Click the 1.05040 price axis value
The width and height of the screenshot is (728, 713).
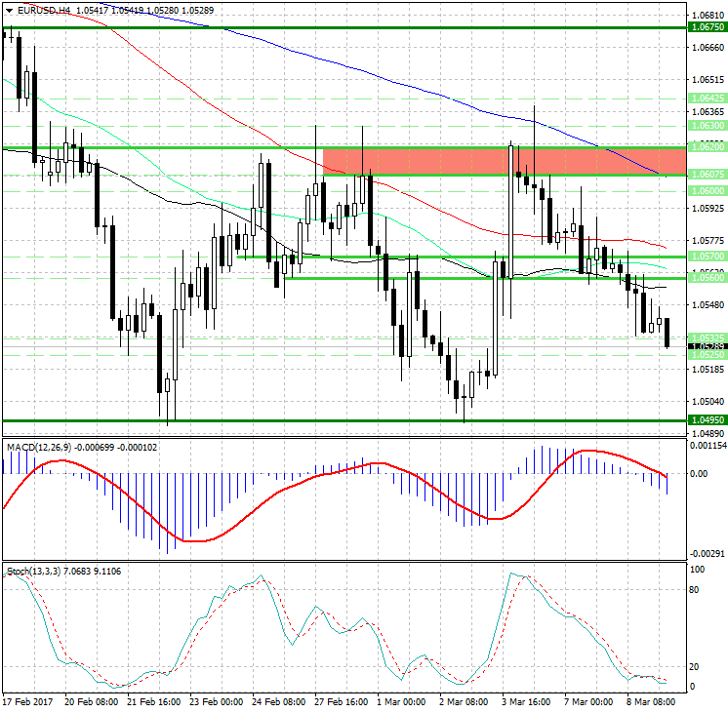click(x=708, y=402)
